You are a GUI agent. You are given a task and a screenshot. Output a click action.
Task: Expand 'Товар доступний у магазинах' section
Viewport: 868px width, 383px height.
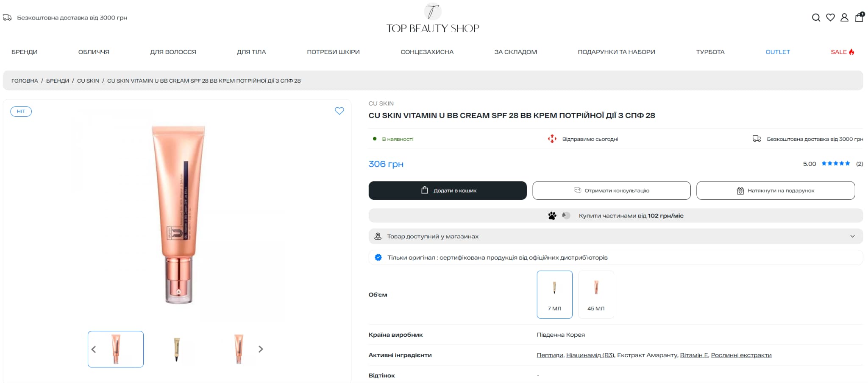tap(615, 236)
